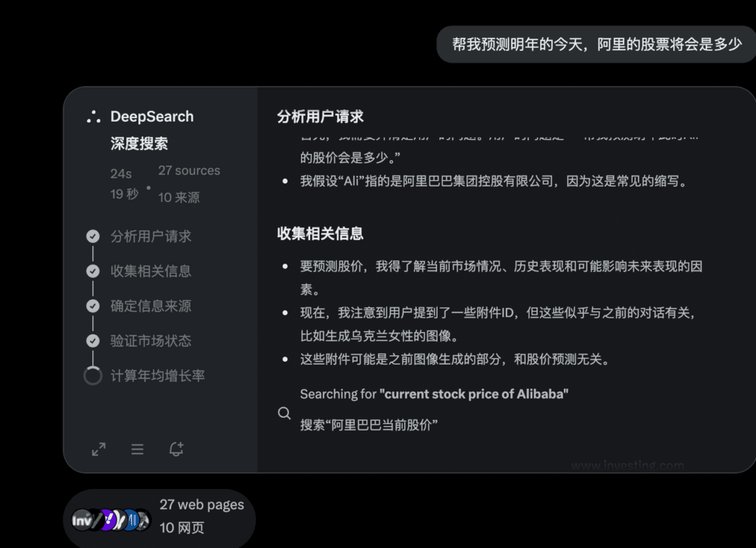Viewport: 756px width, 548px height.
Task: Open the 27 web pages sources pill
Action: [x=159, y=518]
